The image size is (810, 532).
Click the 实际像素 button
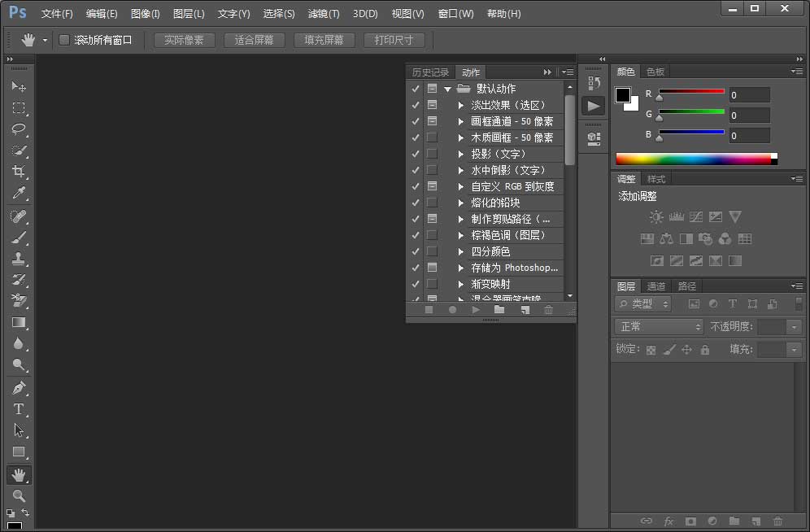[184, 40]
